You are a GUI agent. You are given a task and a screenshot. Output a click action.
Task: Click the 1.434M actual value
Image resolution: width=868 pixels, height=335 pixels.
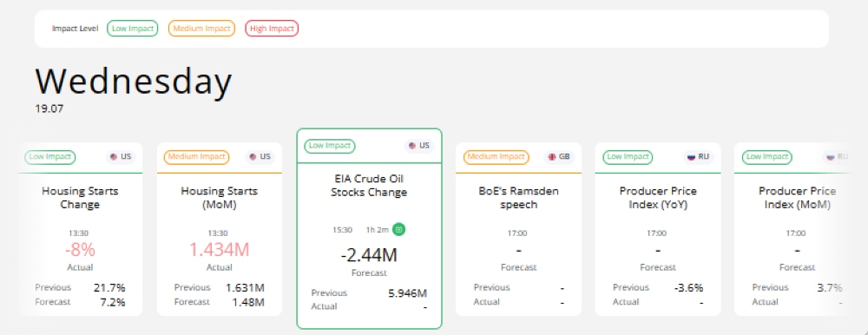point(220,250)
